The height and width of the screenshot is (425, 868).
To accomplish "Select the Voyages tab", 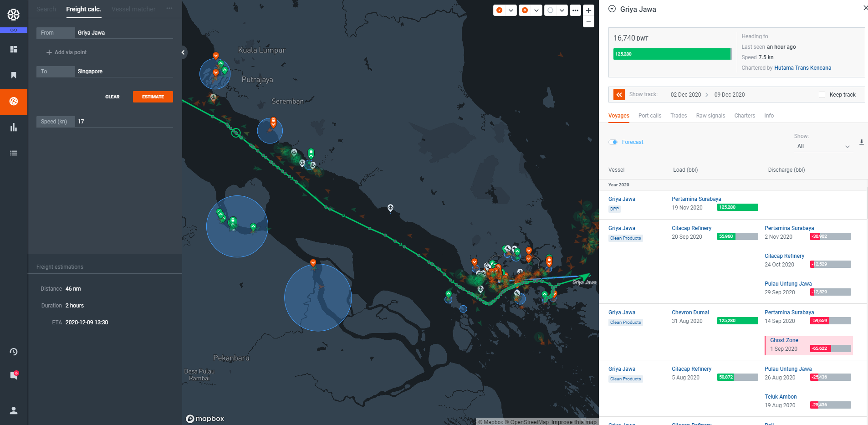I will pyautogui.click(x=619, y=116).
